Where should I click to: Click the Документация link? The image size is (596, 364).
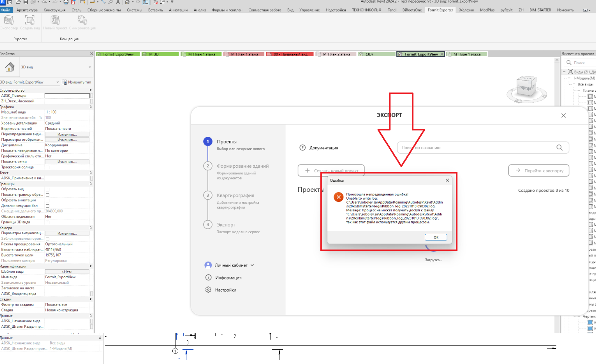pos(324,148)
